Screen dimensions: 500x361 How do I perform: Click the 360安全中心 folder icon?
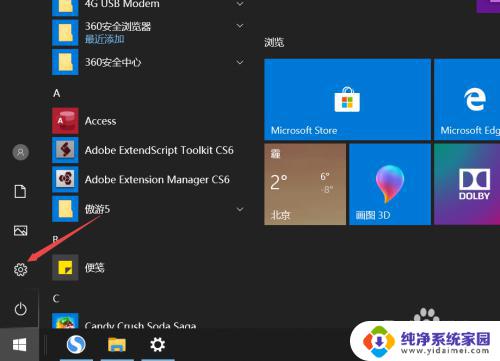(x=65, y=62)
